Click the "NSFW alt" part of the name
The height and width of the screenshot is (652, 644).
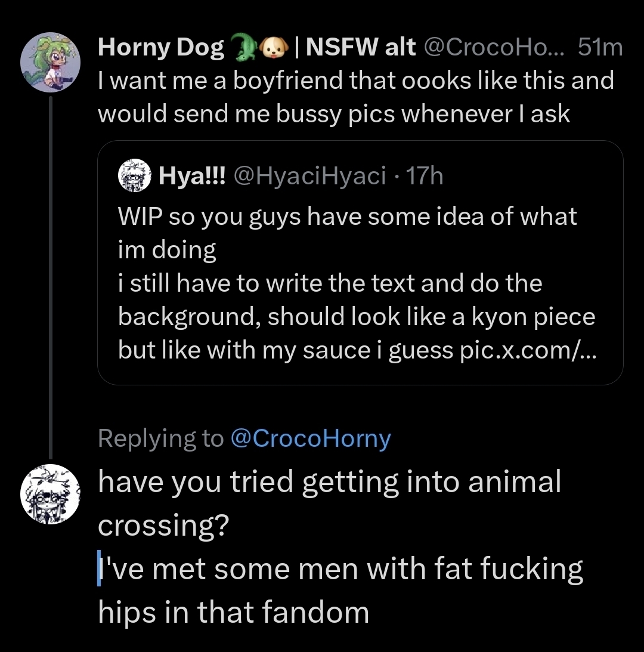[360, 47]
